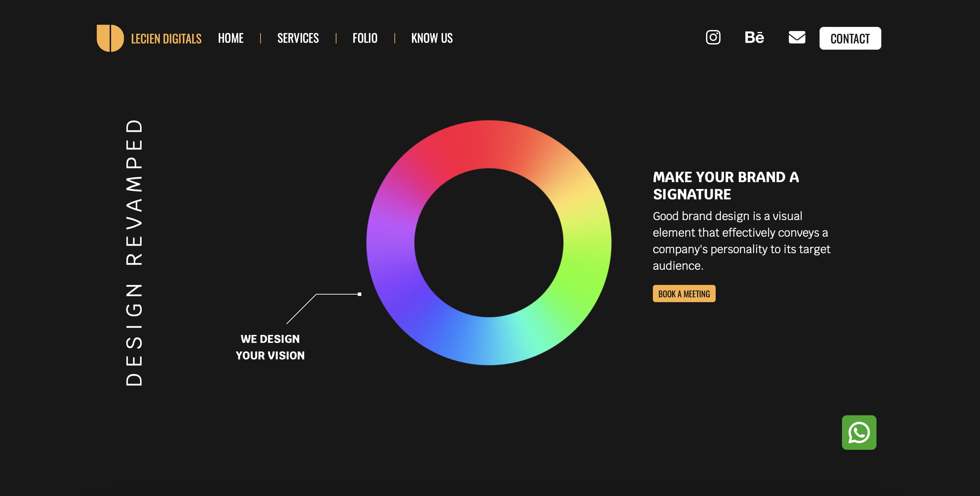Go to the HOME menu item
980x496 pixels.
point(231,38)
